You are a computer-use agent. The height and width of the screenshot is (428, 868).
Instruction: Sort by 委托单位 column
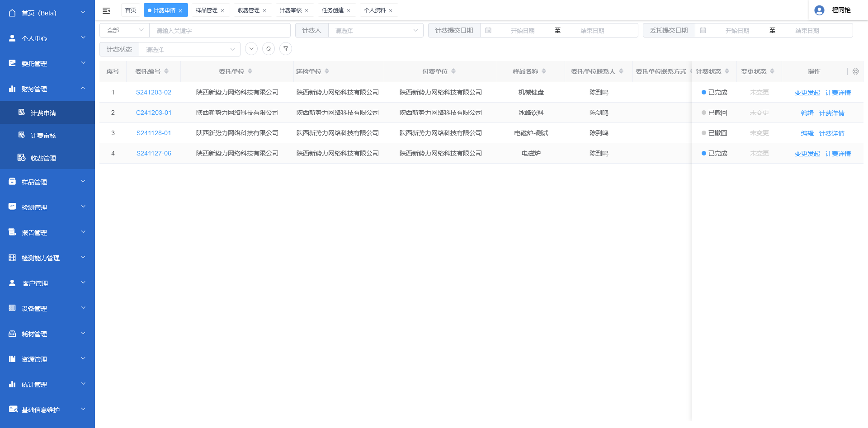(250, 71)
